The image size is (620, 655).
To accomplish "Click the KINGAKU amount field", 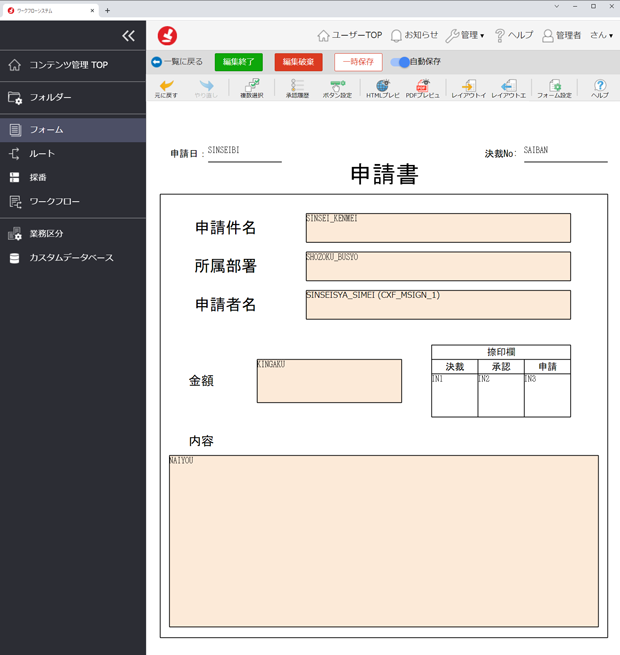I will tap(329, 381).
